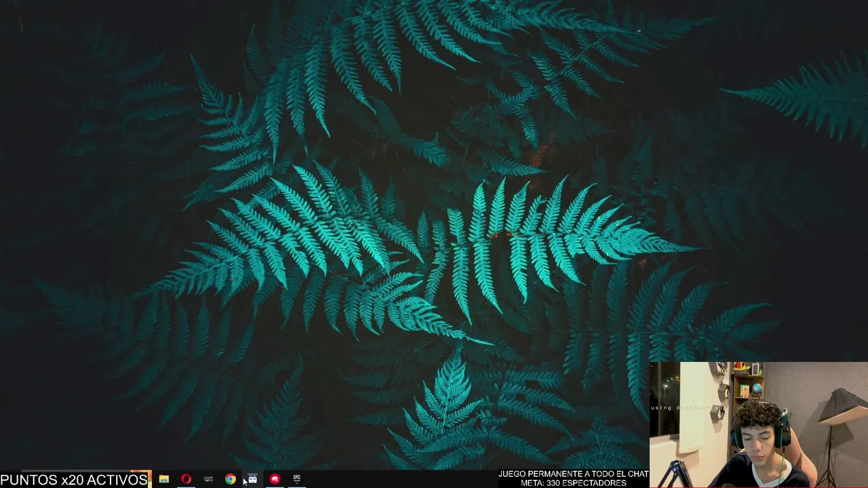This screenshot has height=488, width=868.
Task: Open the red Riot client taskbar icon
Action: tap(275, 479)
